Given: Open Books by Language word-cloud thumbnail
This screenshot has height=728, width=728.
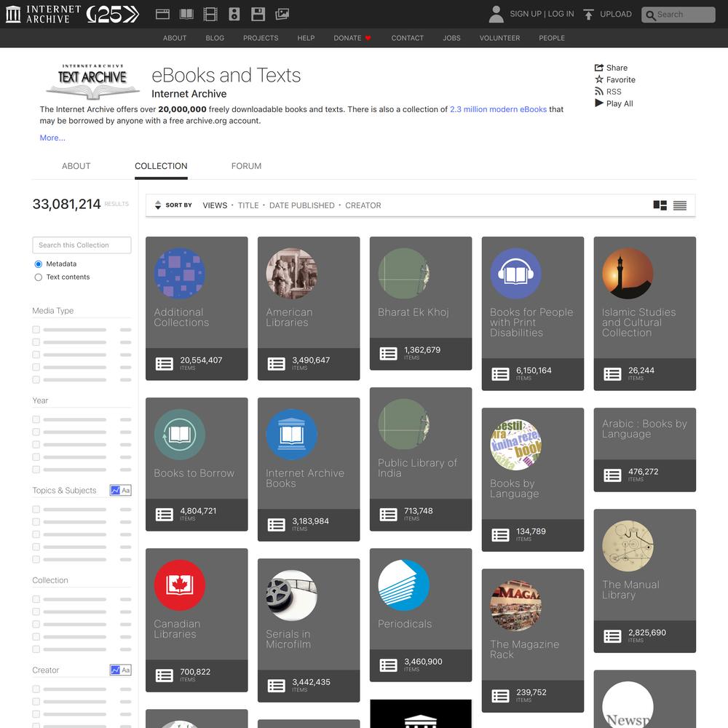Looking at the screenshot, I should point(515,445).
